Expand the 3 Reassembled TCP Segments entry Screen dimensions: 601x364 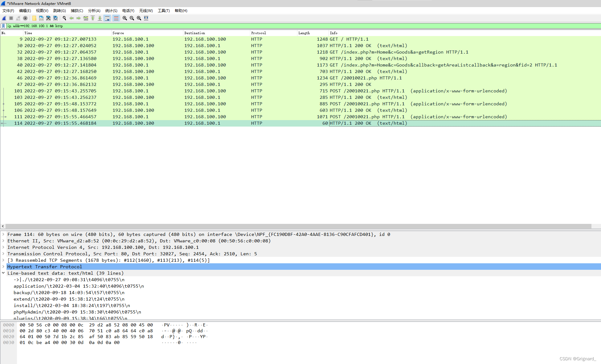tap(3, 260)
